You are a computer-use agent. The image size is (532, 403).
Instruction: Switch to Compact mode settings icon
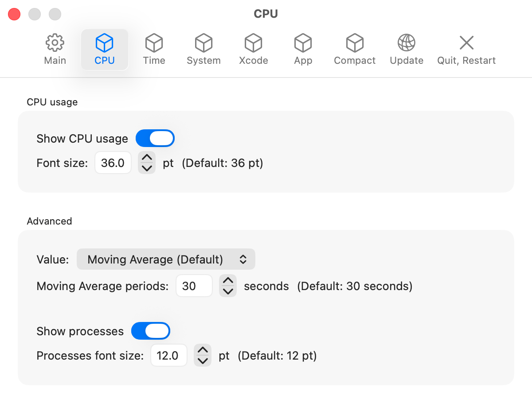[x=355, y=49]
